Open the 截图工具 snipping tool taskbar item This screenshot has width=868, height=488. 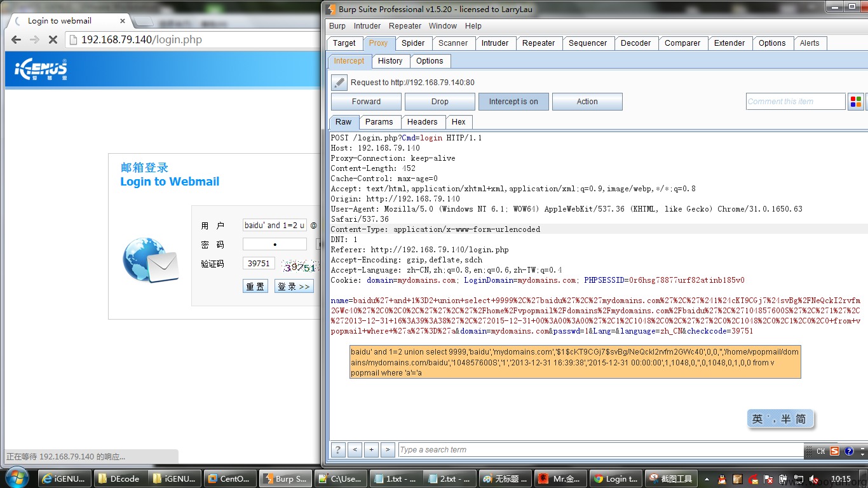pos(670,478)
